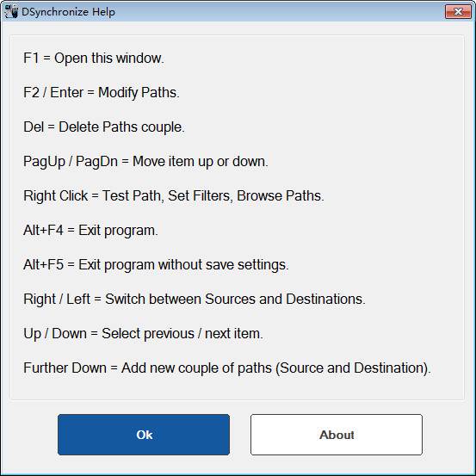Click the Ok button
The height and width of the screenshot is (476, 476).
tap(144, 435)
